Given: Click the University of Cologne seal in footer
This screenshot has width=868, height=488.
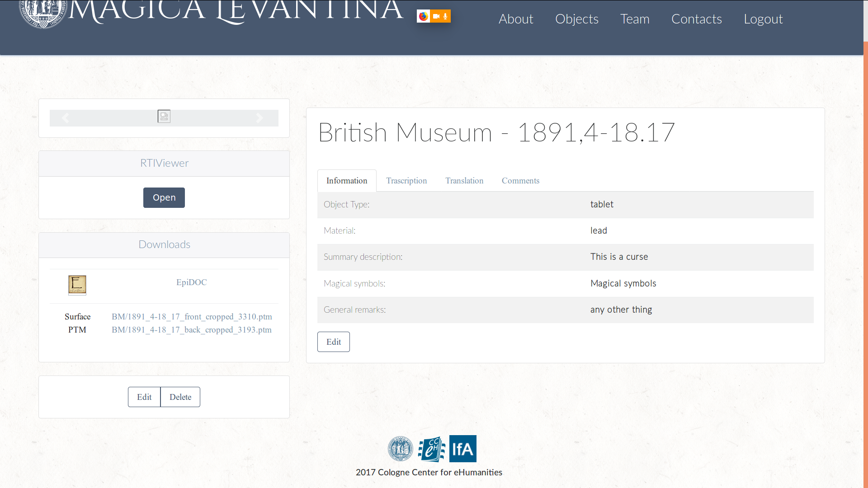Looking at the screenshot, I should pos(400,449).
